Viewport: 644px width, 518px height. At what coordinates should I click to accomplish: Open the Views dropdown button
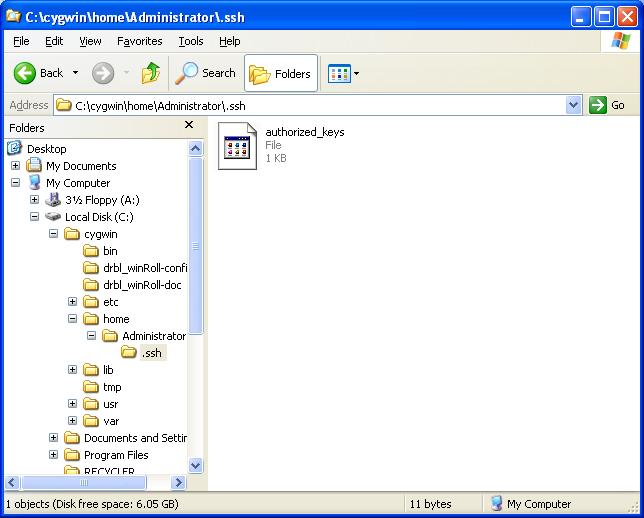click(344, 73)
